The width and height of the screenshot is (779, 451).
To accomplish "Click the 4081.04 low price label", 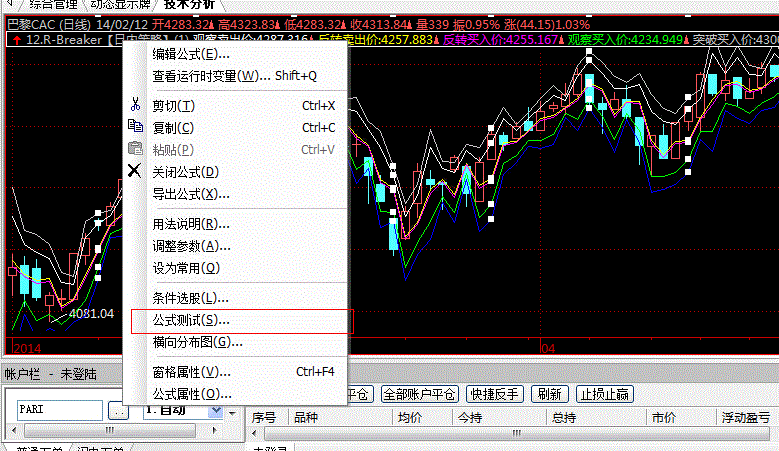I will coord(91,313).
